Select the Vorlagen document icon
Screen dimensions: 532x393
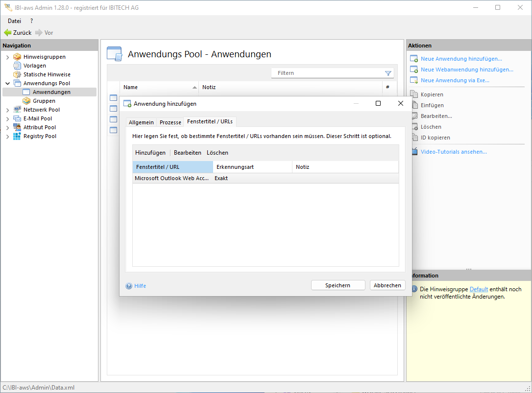[x=17, y=66]
